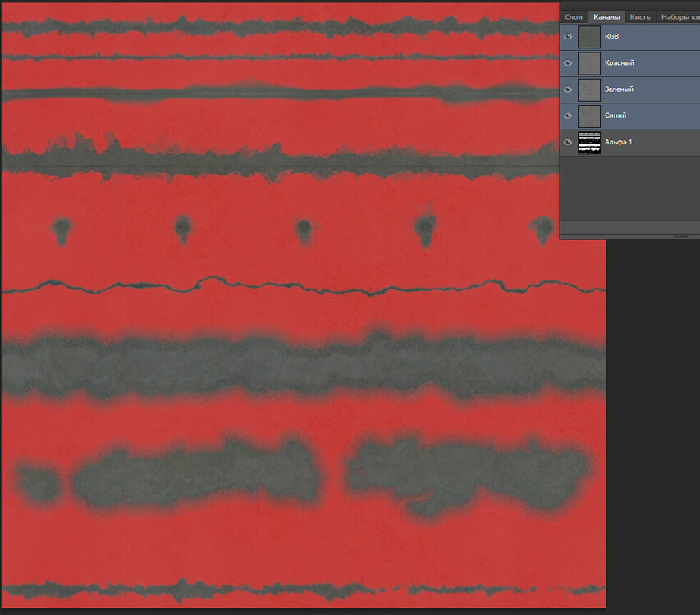
Task: Click the Красный channel thumbnail
Action: pos(589,62)
